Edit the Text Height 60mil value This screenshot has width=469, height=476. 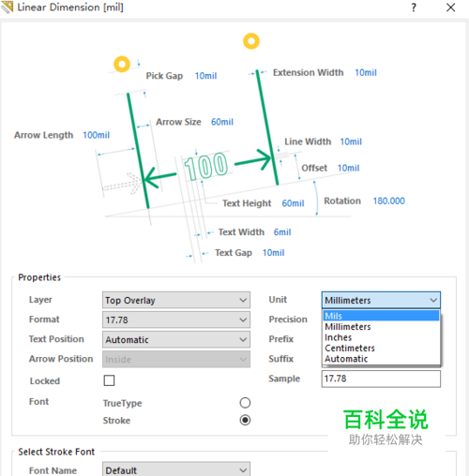point(293,203)
